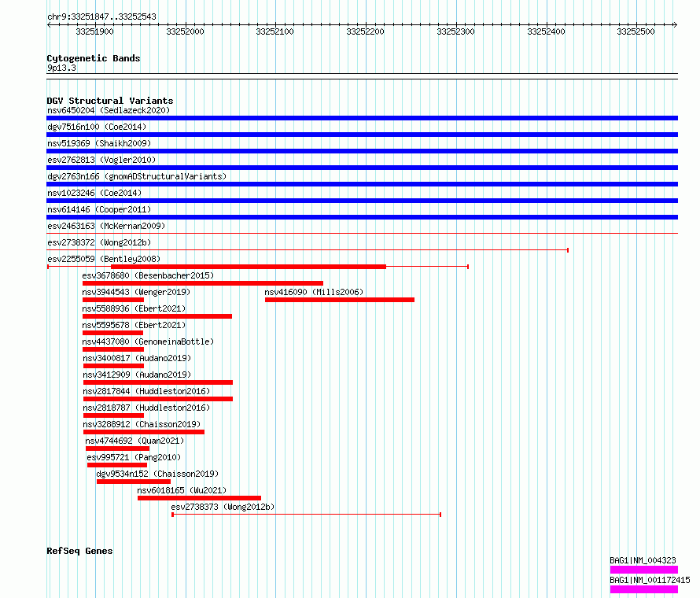Click the nsv6018165 (Wu2021) label
Viewport: 700px width, 598px height.
[x=182, y=490]
